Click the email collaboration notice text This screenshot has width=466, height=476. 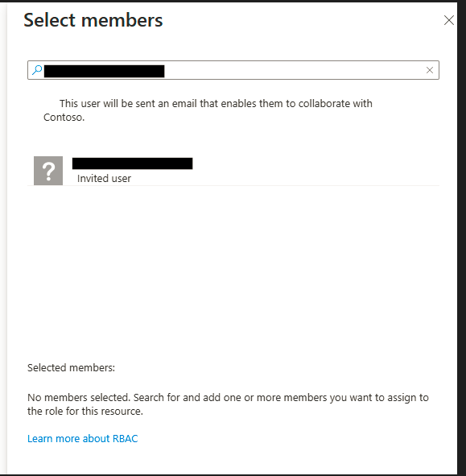(x=208, y=110)
